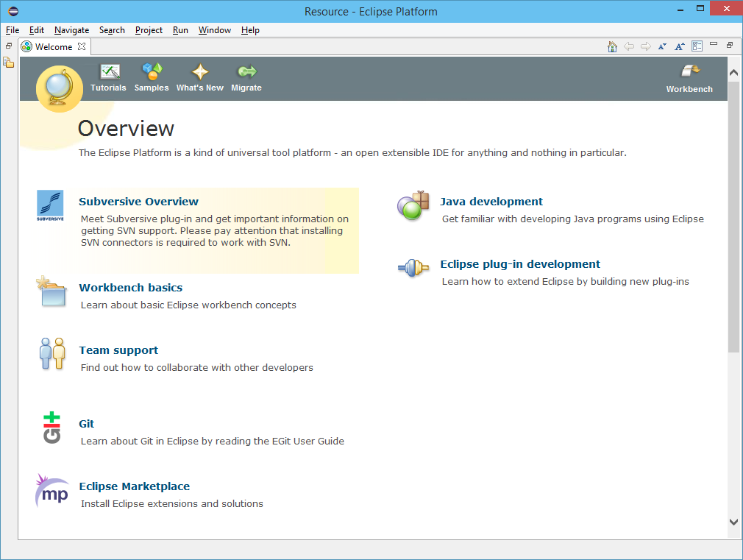Open the Git link
The image size is (743, 560).
(x=86, y=424)
